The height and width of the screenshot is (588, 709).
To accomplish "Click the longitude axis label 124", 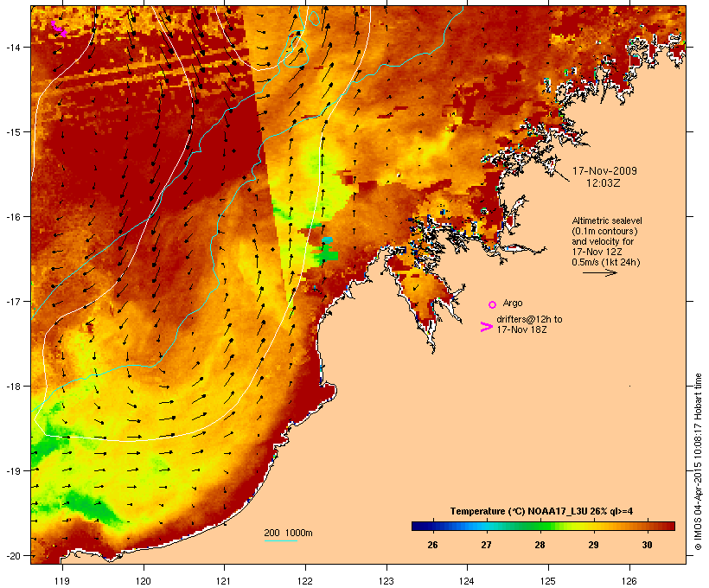I will click(467, 581).
